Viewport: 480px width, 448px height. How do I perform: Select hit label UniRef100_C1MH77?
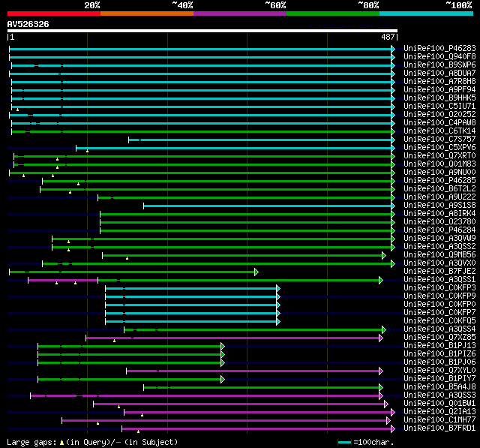439,420
